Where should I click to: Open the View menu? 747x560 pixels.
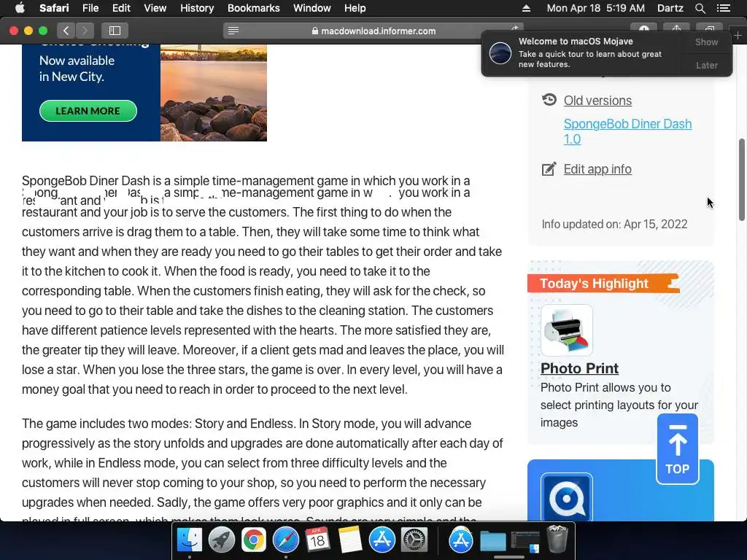155,8
